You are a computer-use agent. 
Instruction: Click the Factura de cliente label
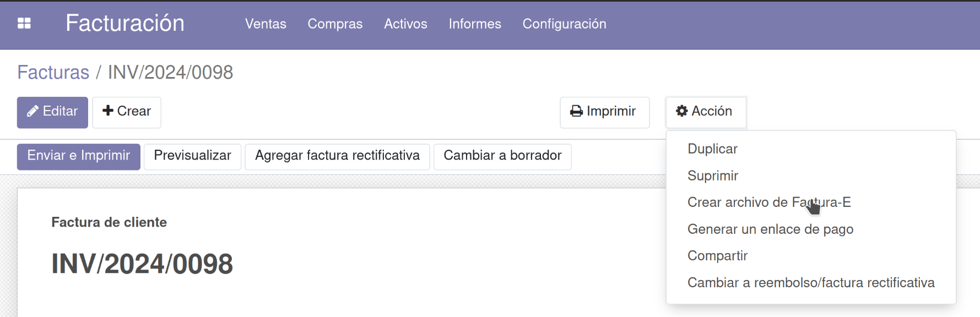[x=109, y=222]
